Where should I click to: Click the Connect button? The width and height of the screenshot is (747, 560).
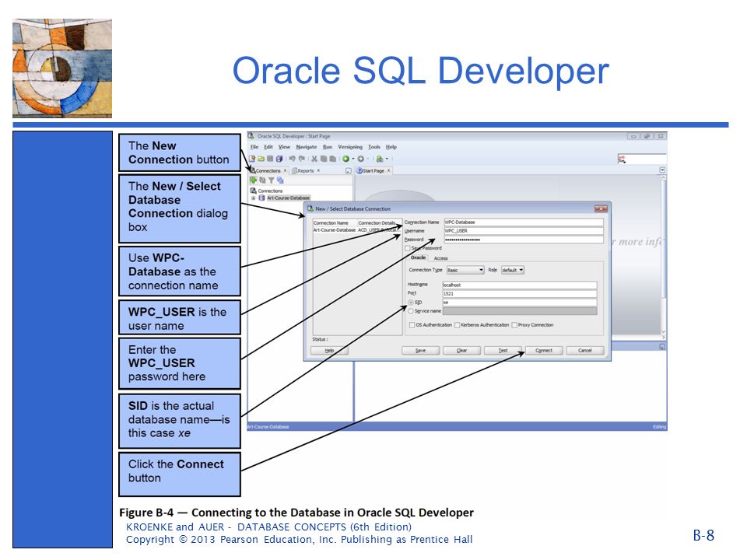(544, 351)
